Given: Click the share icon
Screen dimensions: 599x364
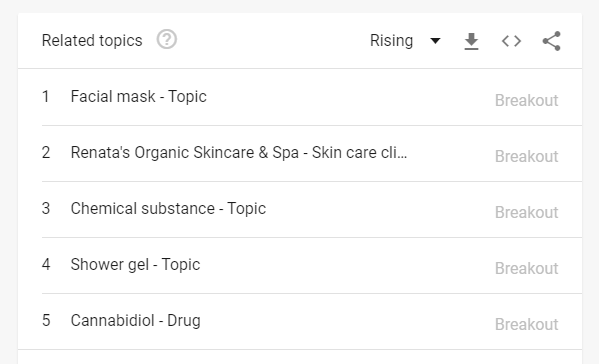Looking at the screenshot, I should (552, 41).
